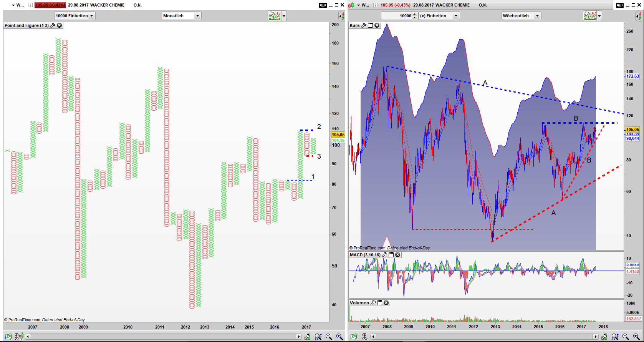644x342 pixels.
Task: Open chart export icon bottom-left of right chart
Action: (x=354, y=337)
